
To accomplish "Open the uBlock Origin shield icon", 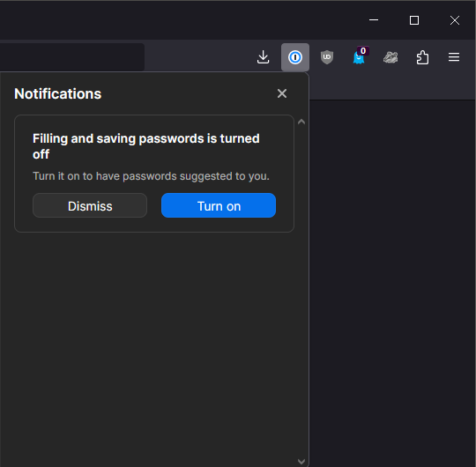I will tap(327, 57).
